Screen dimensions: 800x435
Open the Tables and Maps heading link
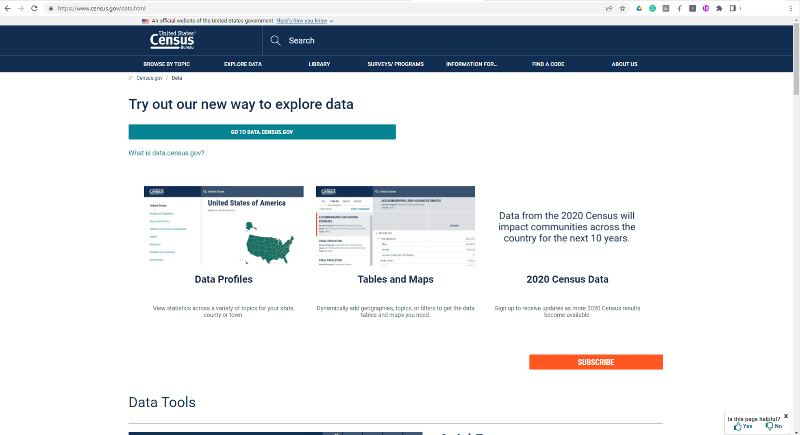395,279
